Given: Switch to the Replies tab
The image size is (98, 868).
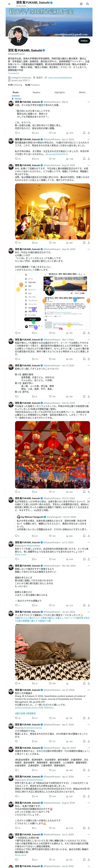Looking at the screenshot, I should [36, 92].
